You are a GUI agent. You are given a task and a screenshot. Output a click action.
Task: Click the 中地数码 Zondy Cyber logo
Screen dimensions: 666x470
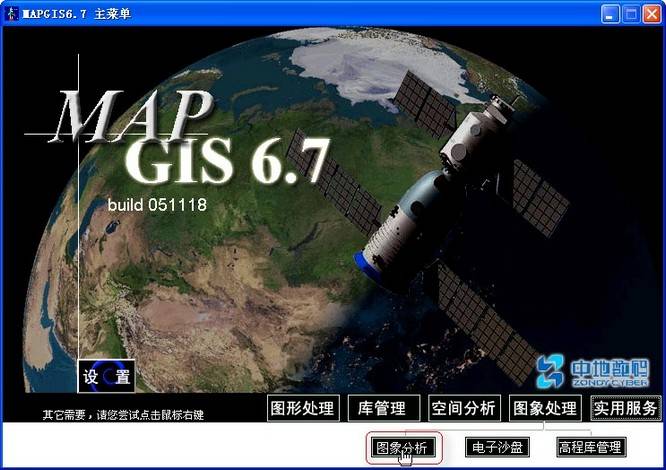pyautogui.click(x=592, y=372)
